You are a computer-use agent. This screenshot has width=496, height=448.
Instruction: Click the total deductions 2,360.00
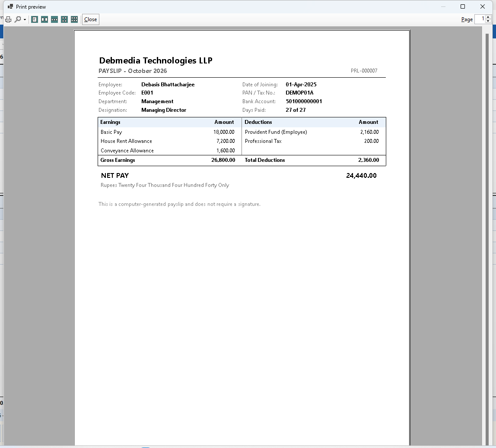[x=368, y=160]
